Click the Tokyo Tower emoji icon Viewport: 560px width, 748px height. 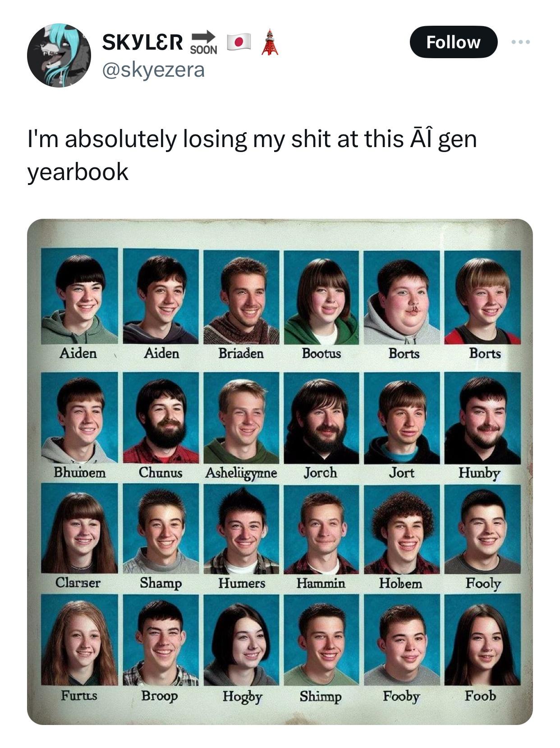(x=270, y=42)
